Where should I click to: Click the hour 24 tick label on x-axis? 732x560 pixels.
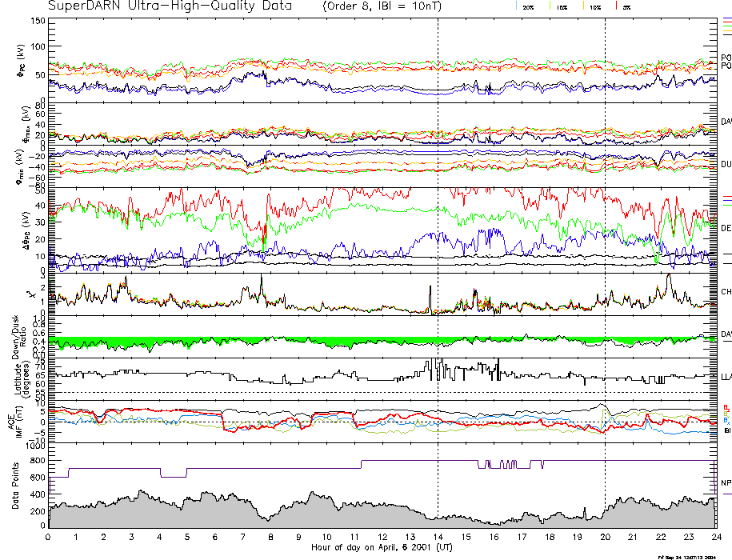(714, 537)
